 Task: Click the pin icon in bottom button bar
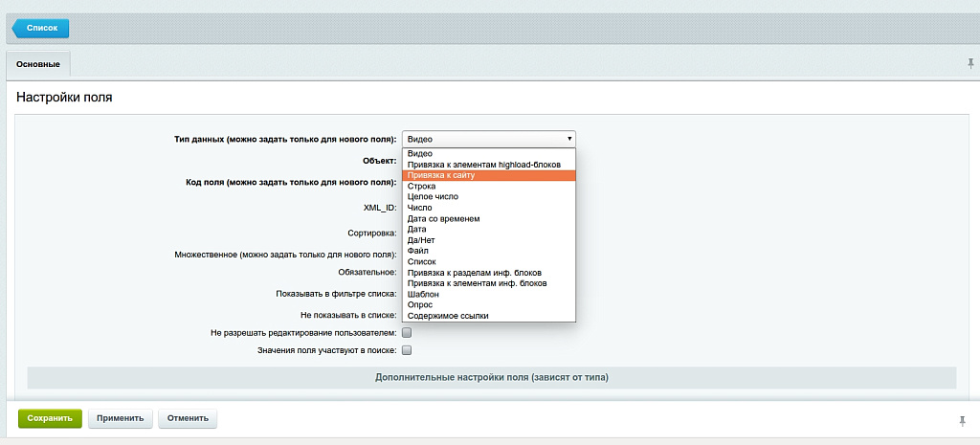coord(962,420)
